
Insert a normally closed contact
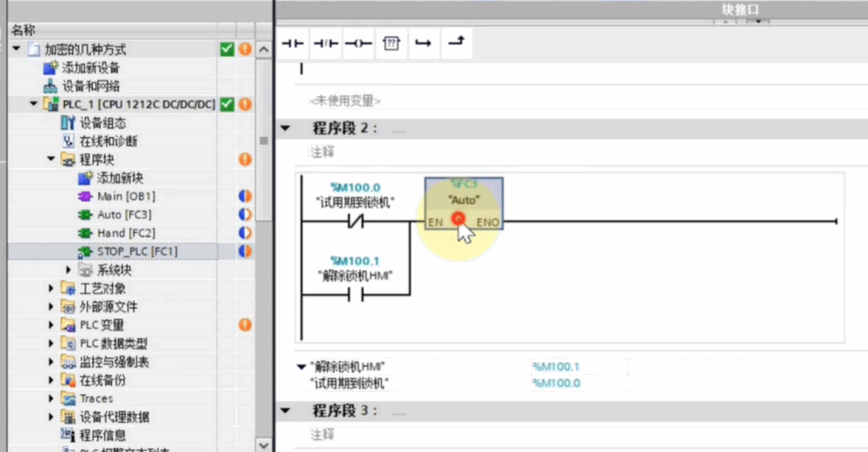pos(325,44)
